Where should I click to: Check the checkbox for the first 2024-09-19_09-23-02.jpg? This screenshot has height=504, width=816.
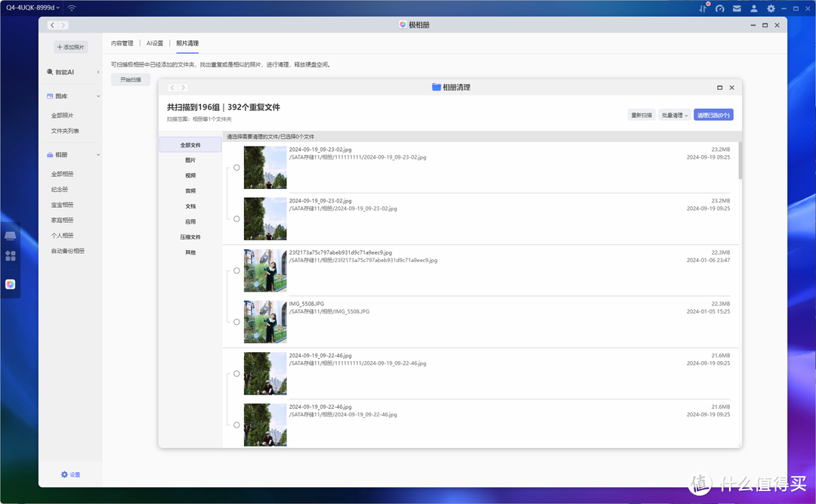pos(236,167)
